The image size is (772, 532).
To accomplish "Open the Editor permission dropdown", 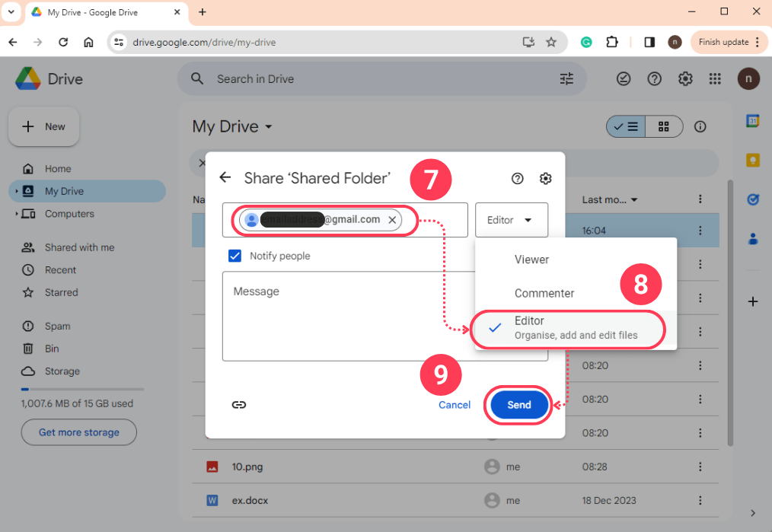I will click(511, 219).
